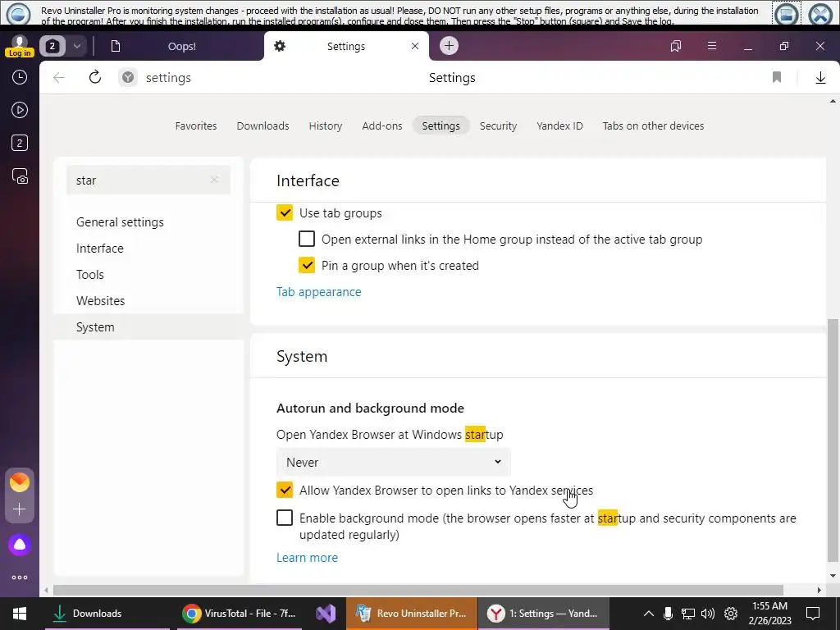The width and height of the screenshot is (840, 630).
Task: Add a new app with sidebar plus icon
Action: 20,509
